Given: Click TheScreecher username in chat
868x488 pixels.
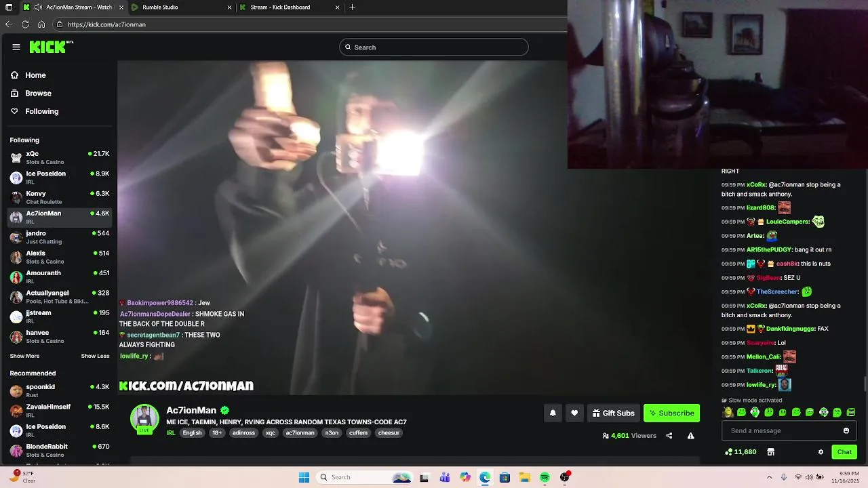Looking at the screenshot, I should pyautogui.click(x=778, y=292).
